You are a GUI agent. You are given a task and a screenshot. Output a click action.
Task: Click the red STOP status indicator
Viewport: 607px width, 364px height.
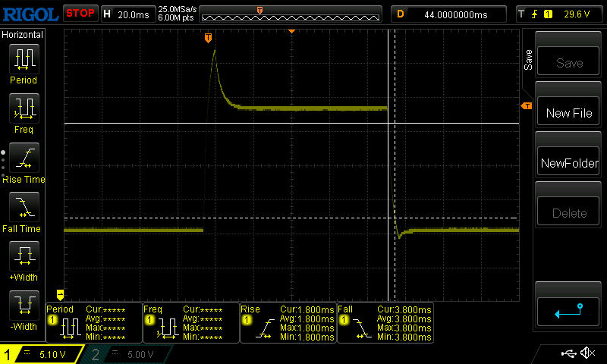[80, 14]
